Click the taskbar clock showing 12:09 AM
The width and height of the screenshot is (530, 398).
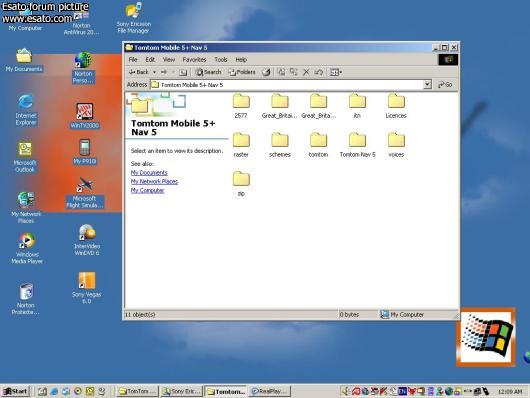(510, 392)
